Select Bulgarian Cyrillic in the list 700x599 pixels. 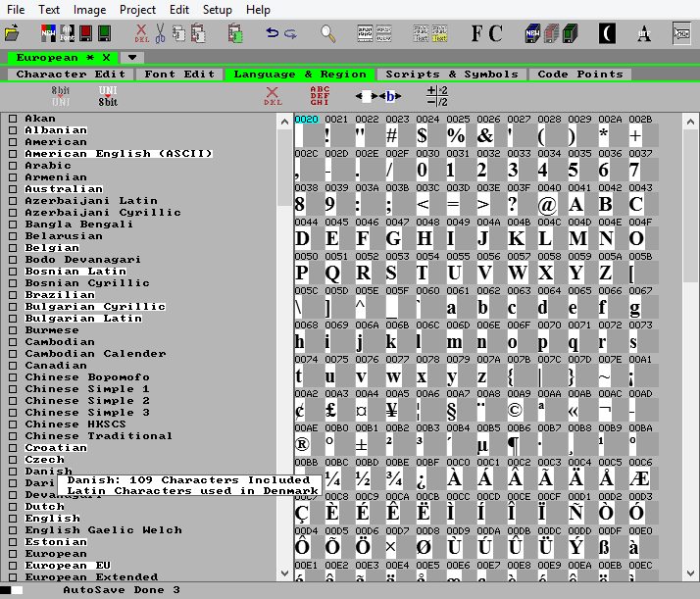95,307
